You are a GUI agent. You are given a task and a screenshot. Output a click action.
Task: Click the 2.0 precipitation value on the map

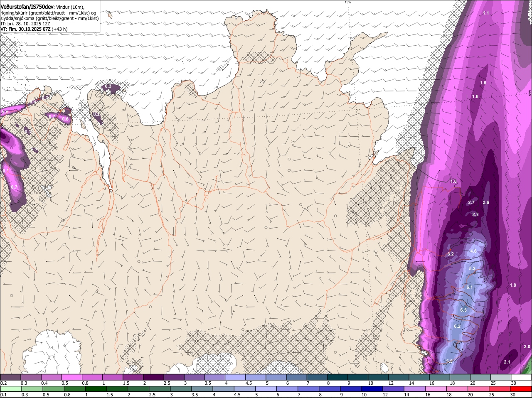point(527,346)
